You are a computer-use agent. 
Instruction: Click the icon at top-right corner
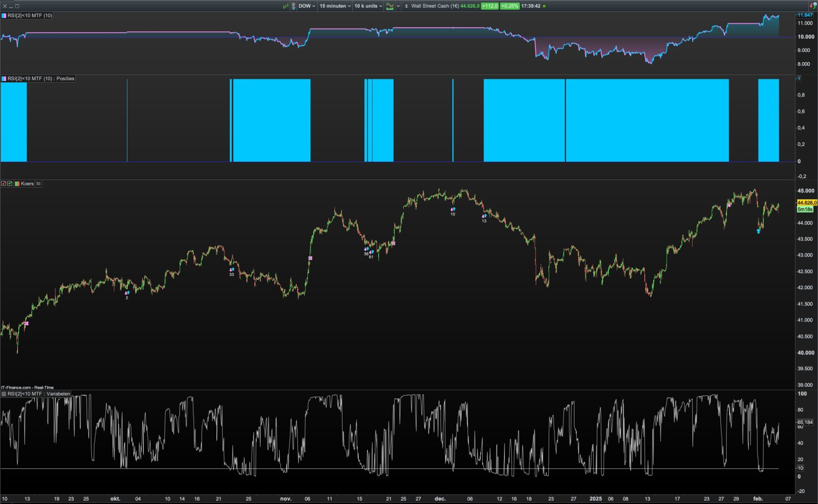(x=813, y=6)
